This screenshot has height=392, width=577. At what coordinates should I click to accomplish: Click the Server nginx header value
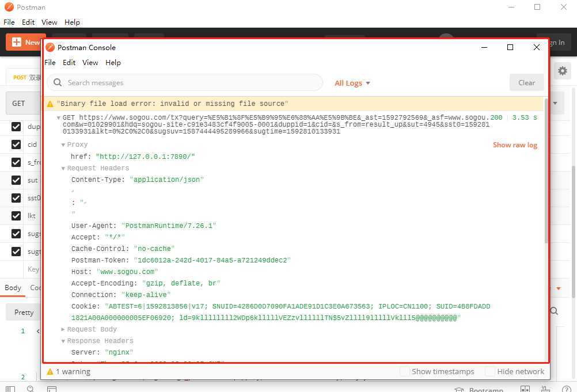click(119, 352)
